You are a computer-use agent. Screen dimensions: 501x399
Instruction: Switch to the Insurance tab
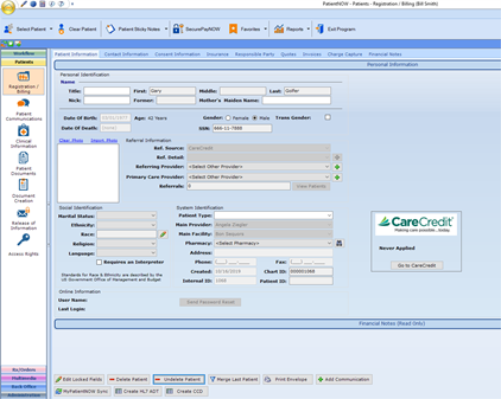coord(217,54)
